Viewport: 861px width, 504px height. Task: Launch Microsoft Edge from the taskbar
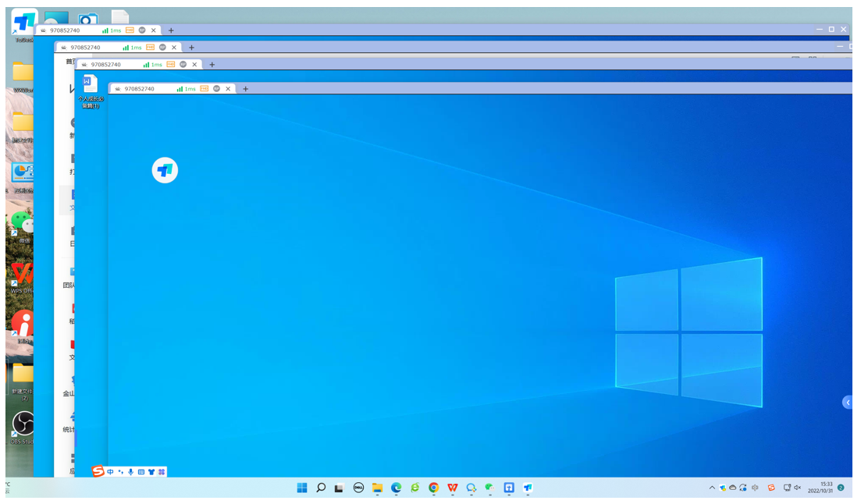point(396,488)
